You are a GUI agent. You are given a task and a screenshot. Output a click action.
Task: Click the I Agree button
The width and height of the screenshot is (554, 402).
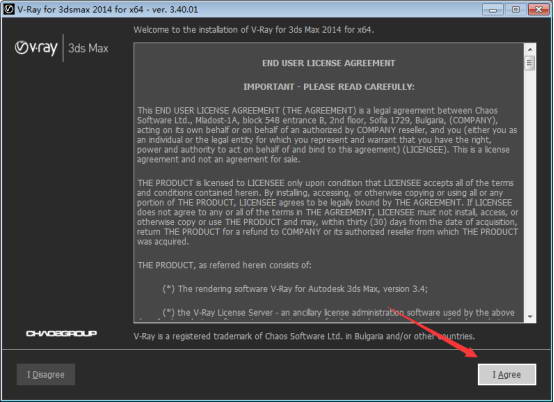507,374
